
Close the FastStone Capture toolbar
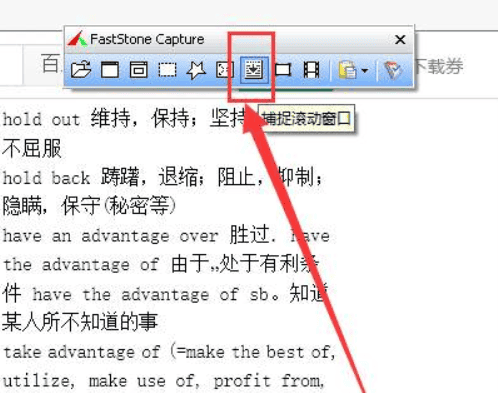400,40
